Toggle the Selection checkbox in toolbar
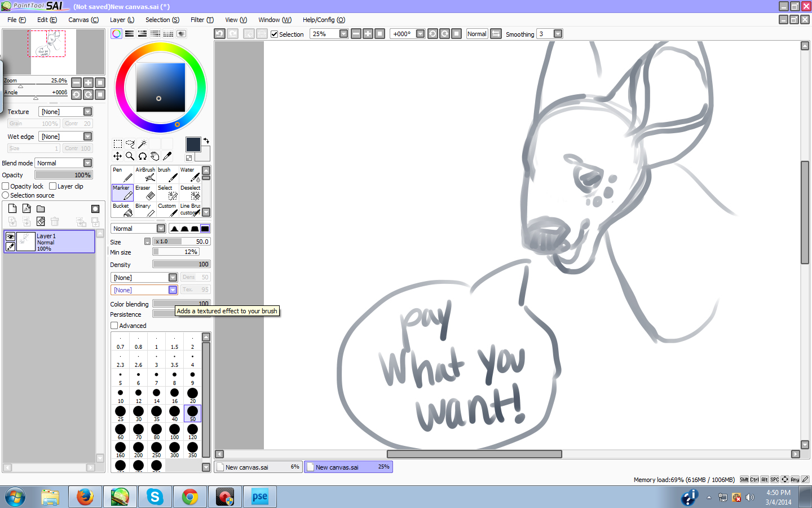Screen dimensions: 812x508 pyautogui.click(x=275, y=34)
